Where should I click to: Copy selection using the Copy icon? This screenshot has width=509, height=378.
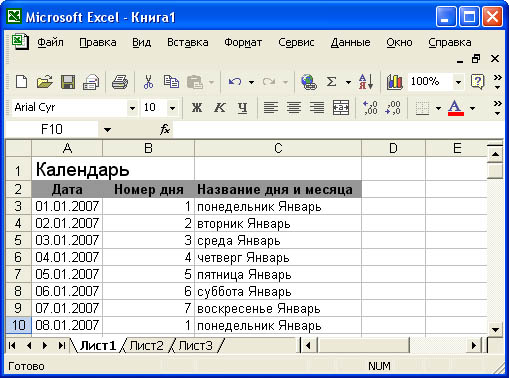[x=171, y=82]
